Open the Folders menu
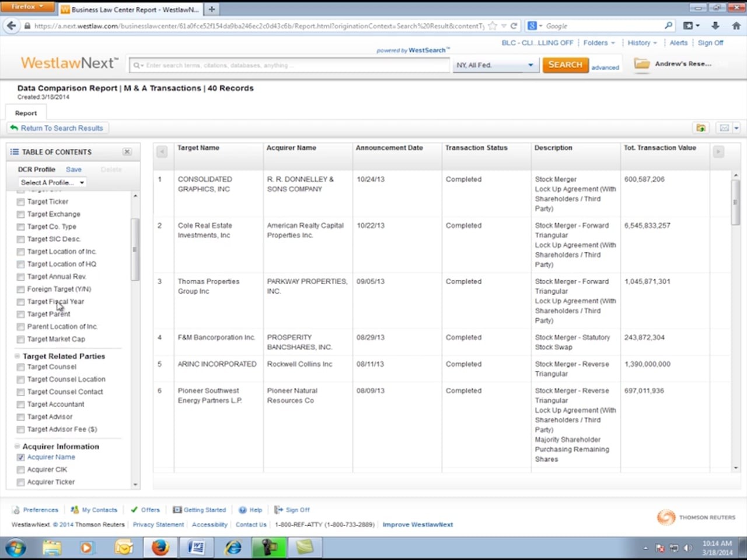The image size is (747, 560). (x=599, y=43)
